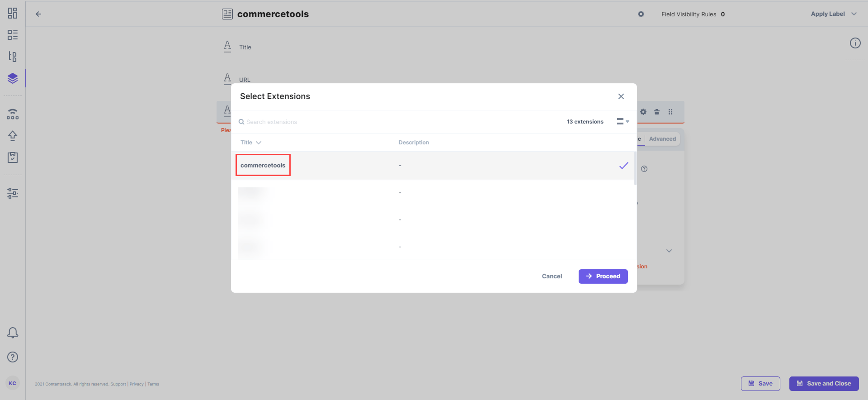Select the commercetools extension row
The width and height of the screenshot is (868, 400).
pyautogui.click(x=433, y=165)
